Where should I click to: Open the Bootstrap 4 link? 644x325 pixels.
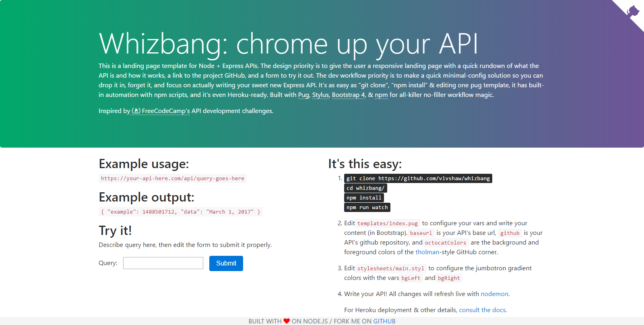click(349, 95)
